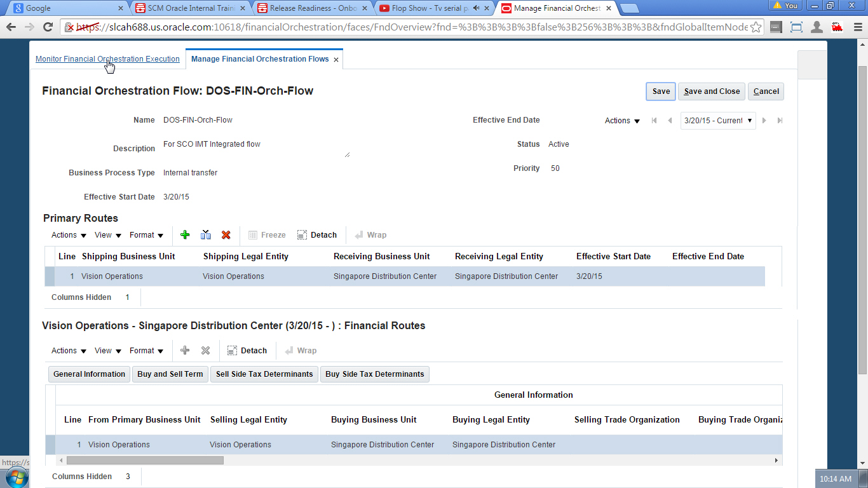Open the Actions menu beside Effective End Date
The width and height of the screenshot is (868, 488).
click(622, 121)
